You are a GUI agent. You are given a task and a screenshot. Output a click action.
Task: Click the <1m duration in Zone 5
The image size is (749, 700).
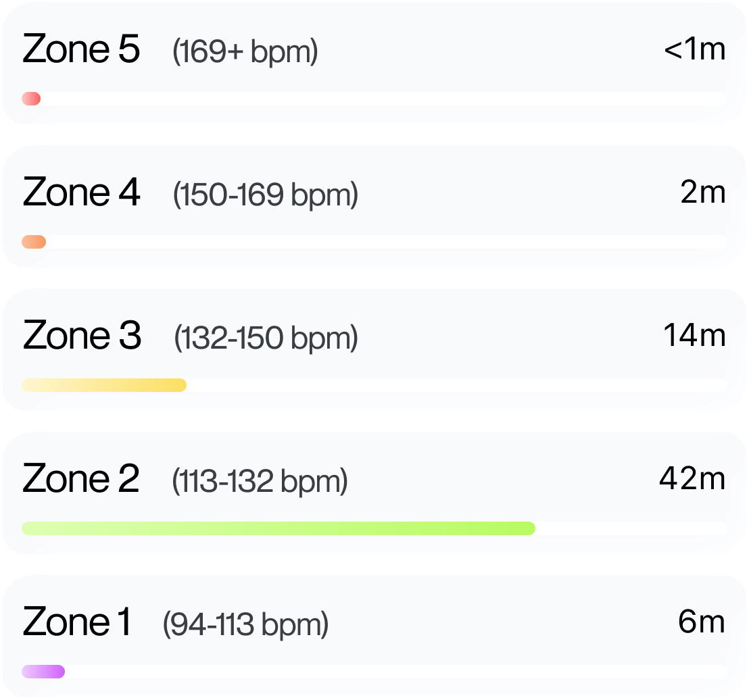[694, 50]
